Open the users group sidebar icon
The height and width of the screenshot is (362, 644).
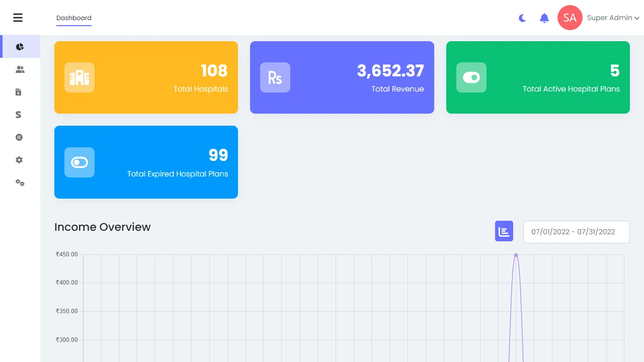(20, 69)
